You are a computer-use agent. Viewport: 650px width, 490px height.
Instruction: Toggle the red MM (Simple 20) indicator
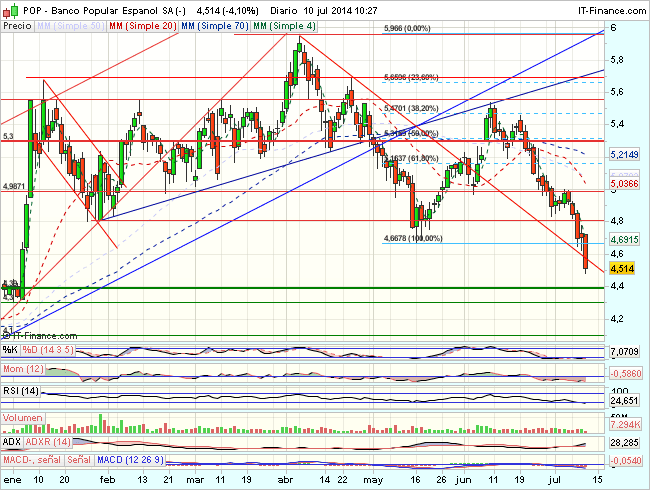coord(141,24)
